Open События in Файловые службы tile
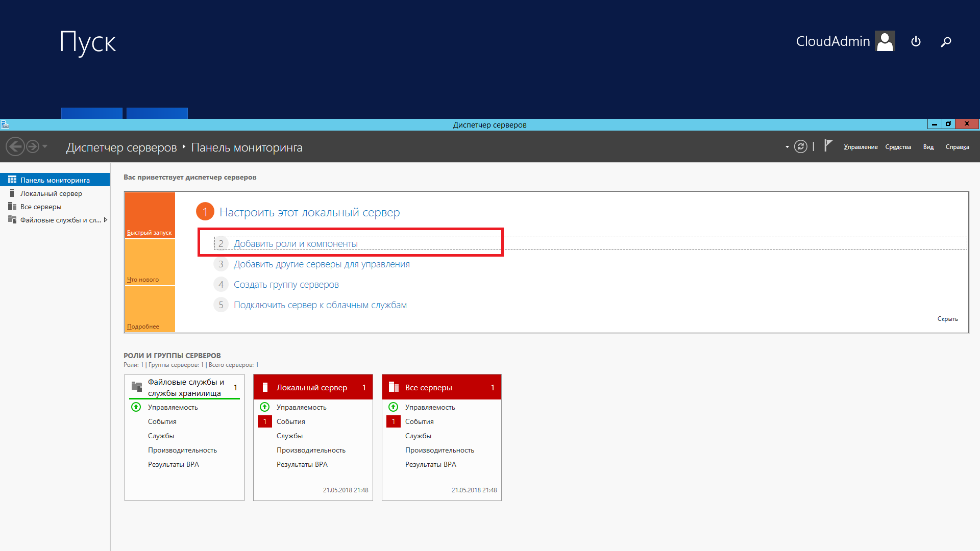 click(162, 421)
